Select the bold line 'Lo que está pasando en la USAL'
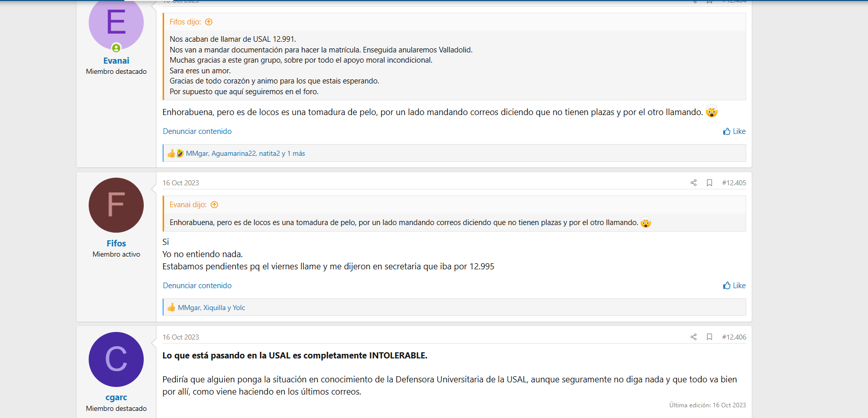 pos(295,355)
